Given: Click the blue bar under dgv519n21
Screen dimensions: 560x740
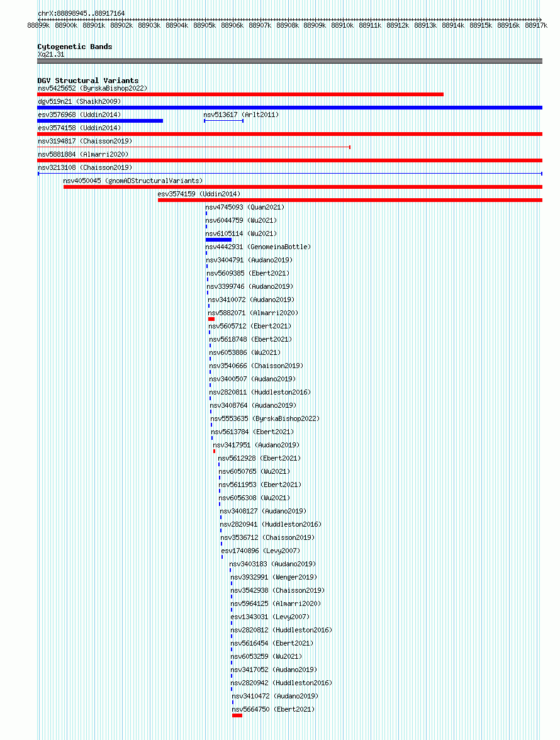Looking at the screenshot, I should (x=289, y=108).
